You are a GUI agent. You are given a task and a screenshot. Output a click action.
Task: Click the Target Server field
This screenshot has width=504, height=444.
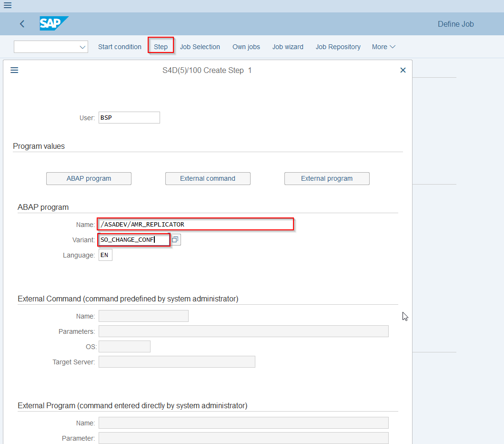point(177,362)
